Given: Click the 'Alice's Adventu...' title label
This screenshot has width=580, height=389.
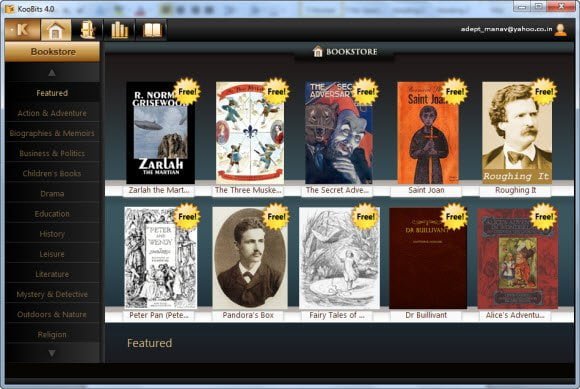Looking at the screenshot, I should [516, 315].
